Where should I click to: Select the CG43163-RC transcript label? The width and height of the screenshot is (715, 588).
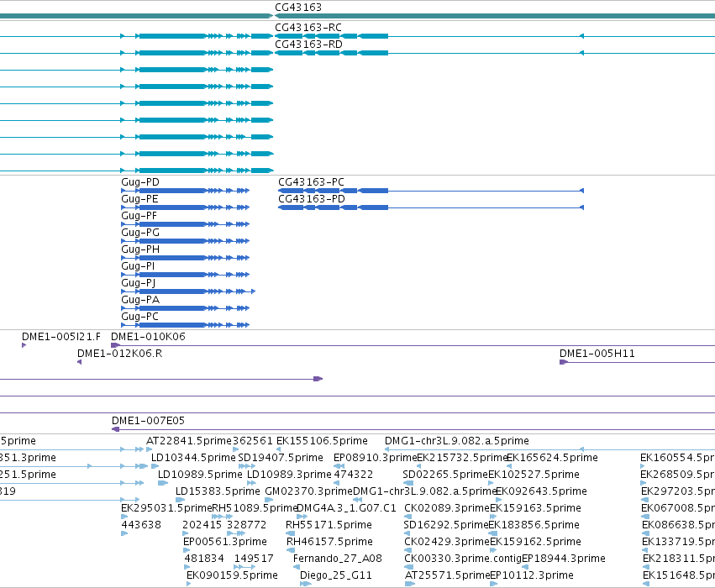tap(308, 28)
